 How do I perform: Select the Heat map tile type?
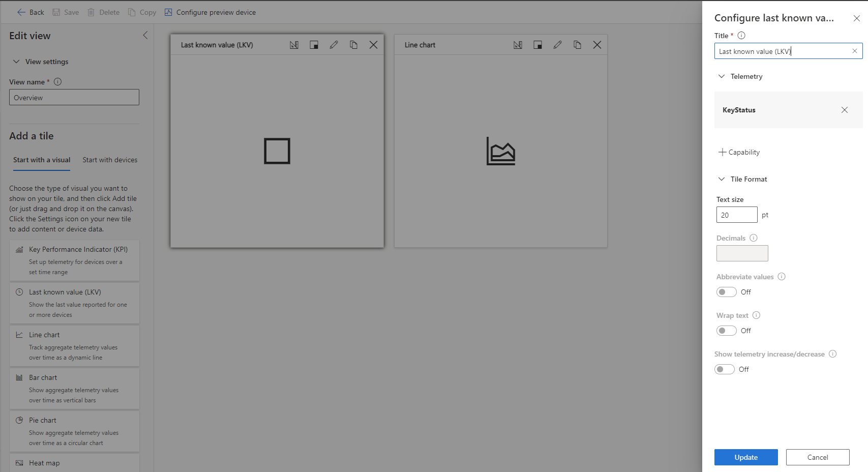(74, 463)
